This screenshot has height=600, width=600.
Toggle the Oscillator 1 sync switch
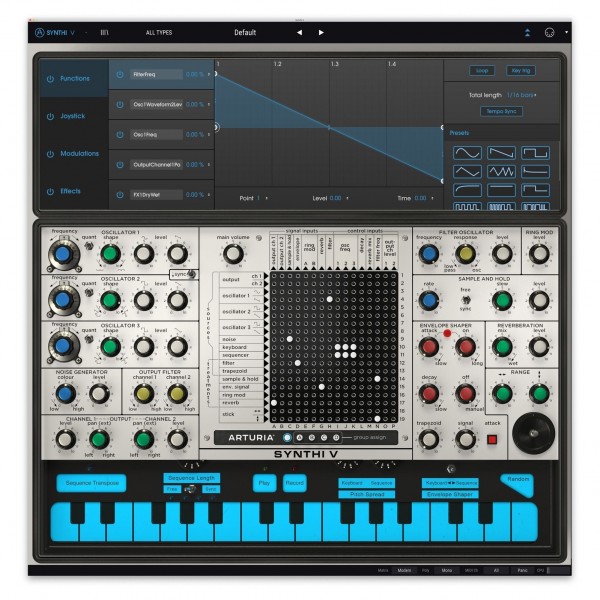pyautogui.click(x=191, y=274)
